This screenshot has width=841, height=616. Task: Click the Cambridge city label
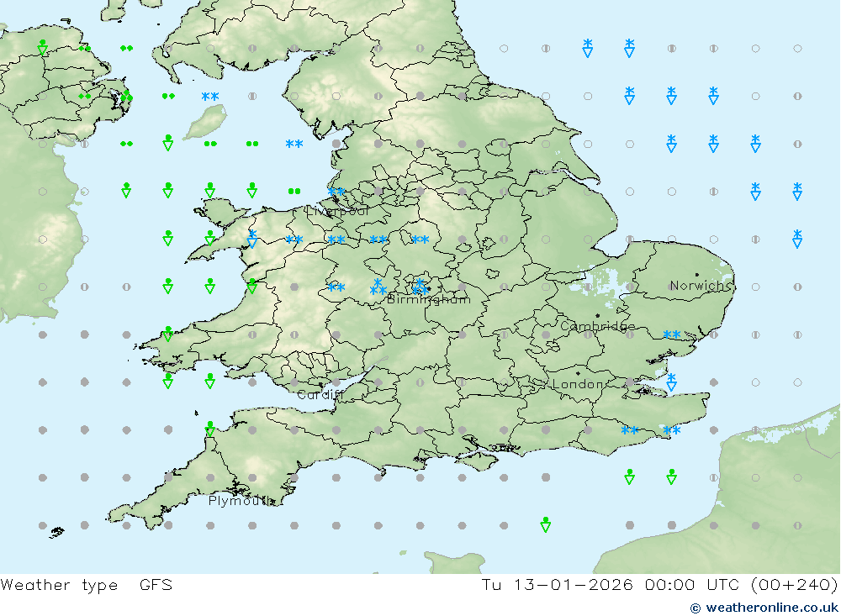(x=597, y=326)
